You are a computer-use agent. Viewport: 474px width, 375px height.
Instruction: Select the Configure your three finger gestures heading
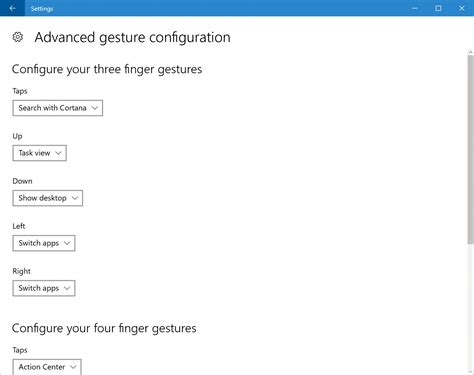point(107,69)
